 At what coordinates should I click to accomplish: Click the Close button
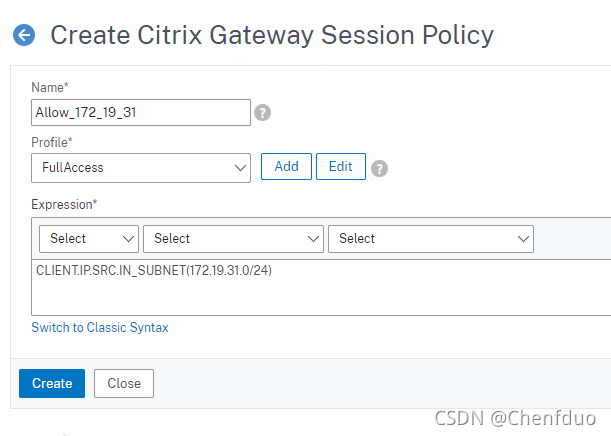tap(124, 383)
